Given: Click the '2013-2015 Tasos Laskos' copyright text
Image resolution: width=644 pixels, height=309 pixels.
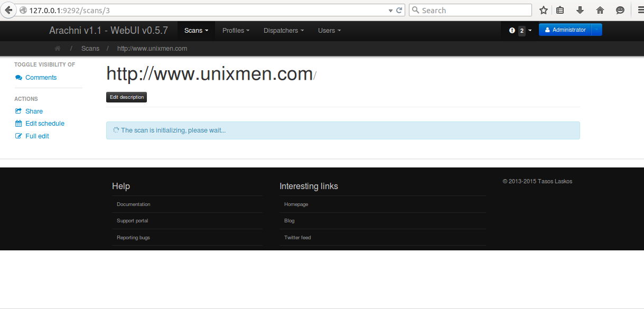Looking at the screenshot, I should [537, 181].
